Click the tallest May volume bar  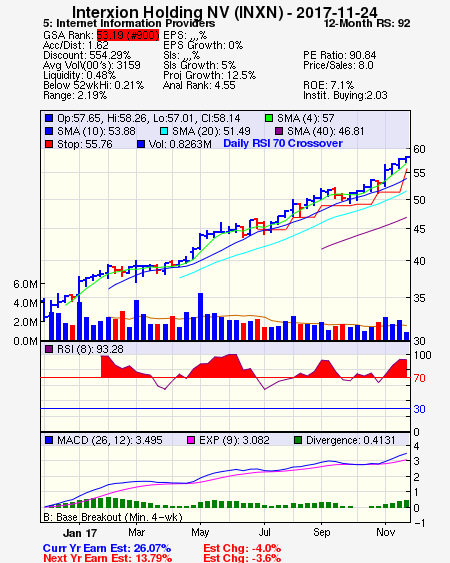point(200,316)
